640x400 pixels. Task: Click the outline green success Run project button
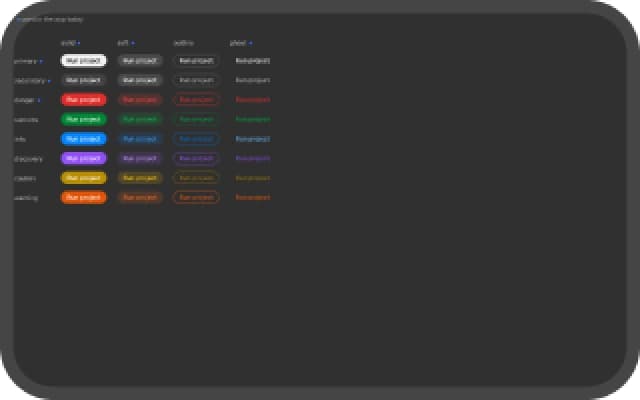coord(196,119)
